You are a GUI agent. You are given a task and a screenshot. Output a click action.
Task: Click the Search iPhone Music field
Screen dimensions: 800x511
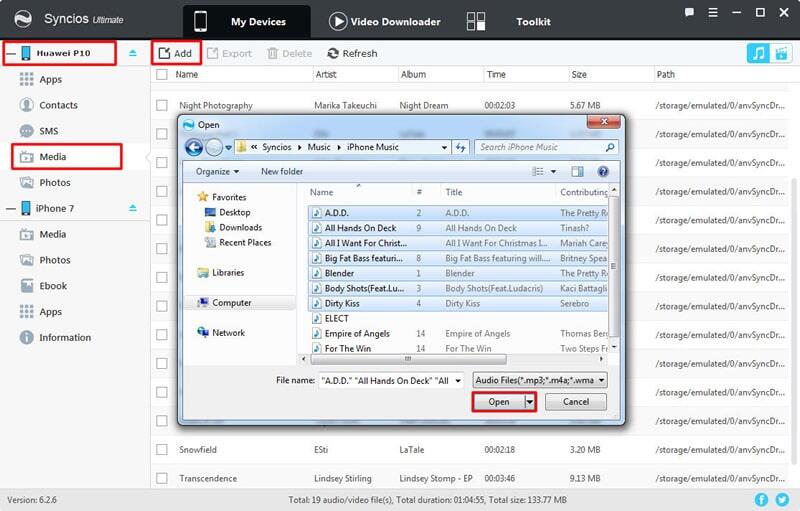click(538, 147)
